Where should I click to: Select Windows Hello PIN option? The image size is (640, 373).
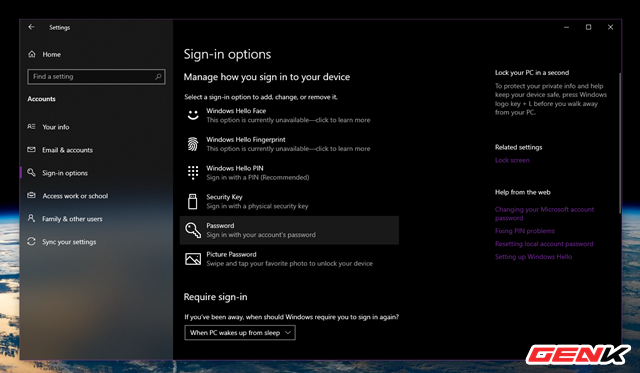click(289, 173)
